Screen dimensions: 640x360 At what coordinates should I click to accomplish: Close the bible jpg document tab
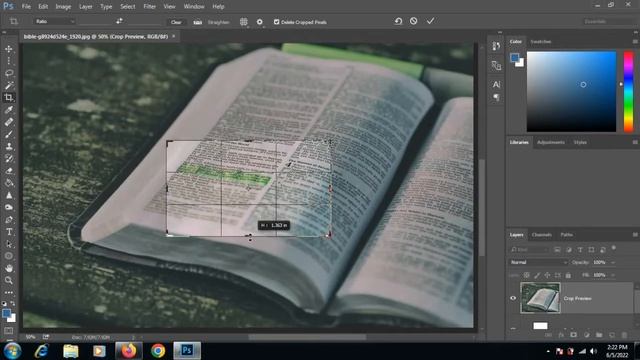tap(173, 36)
